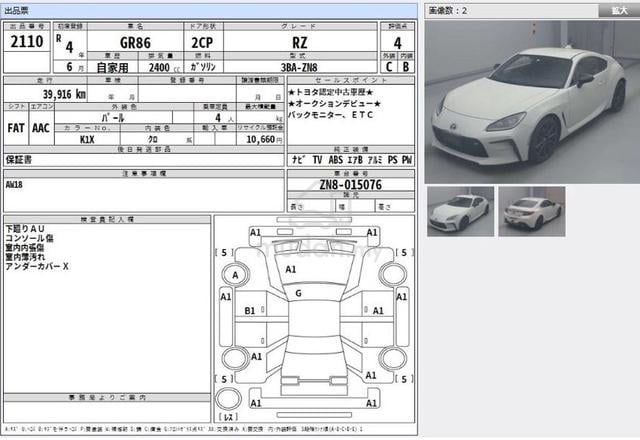The width and height of the screenshot is (640, 440).
Task: Click the ★トヨタ認定中古車歴★ sales point
Action: 330,92
